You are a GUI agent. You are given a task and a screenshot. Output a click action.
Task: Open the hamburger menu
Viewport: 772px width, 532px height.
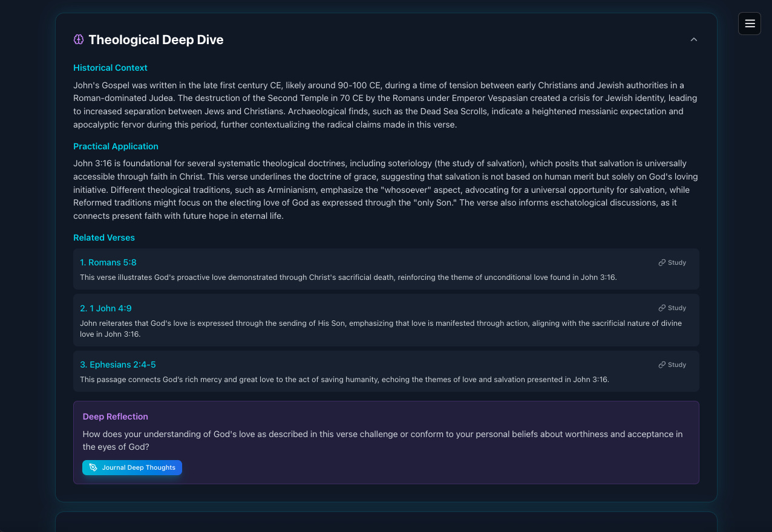click(x=750, y=24)
